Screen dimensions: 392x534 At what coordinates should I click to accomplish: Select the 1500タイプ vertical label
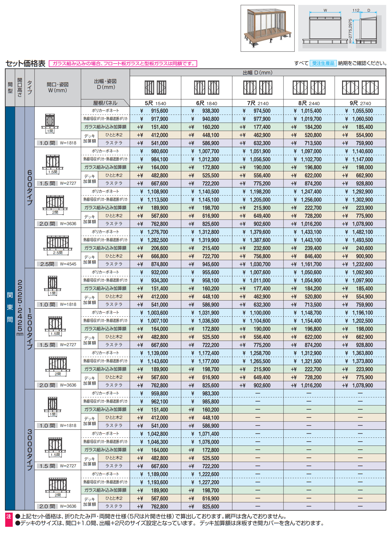30,329
